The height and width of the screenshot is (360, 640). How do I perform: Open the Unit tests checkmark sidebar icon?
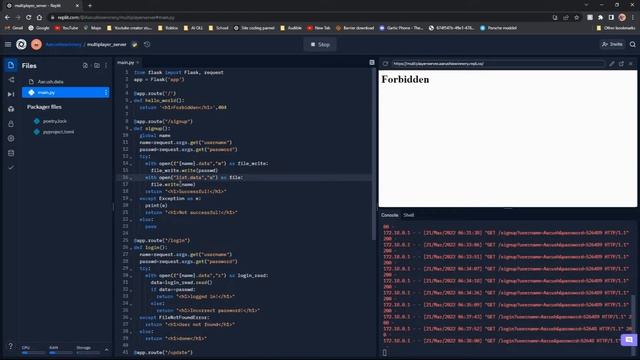pyautogui.click(x=11, y=168)
